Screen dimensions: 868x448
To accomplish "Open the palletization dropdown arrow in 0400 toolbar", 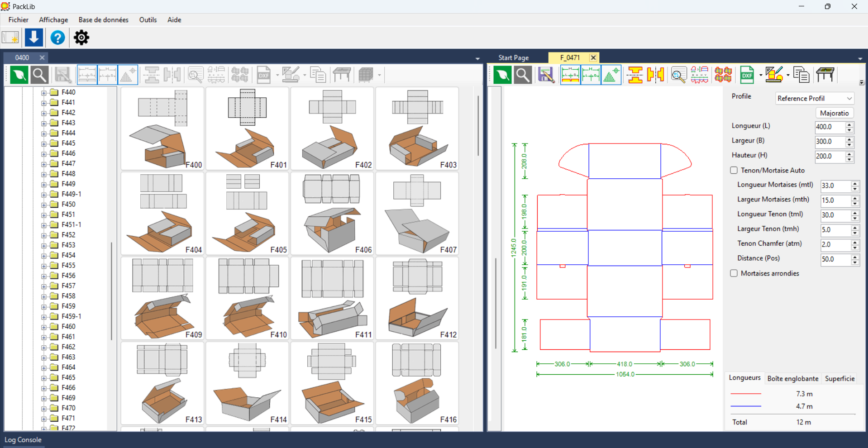I will [379, 75].
